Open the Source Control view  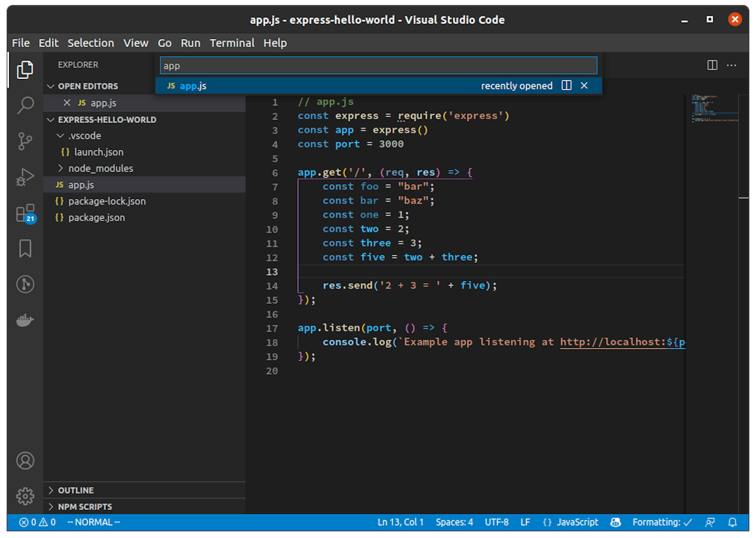click(25, 141)
